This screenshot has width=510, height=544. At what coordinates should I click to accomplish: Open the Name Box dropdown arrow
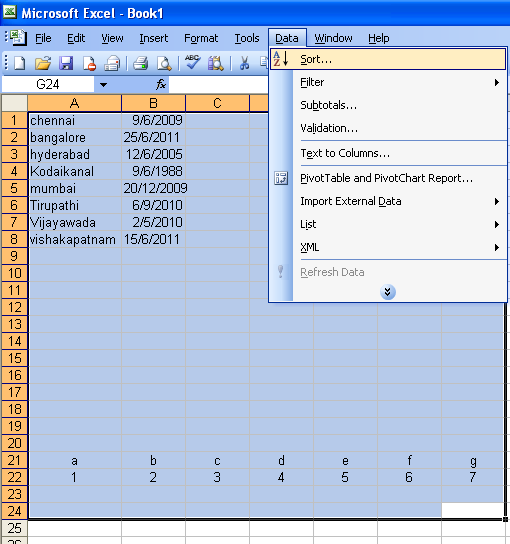(103, 84)
